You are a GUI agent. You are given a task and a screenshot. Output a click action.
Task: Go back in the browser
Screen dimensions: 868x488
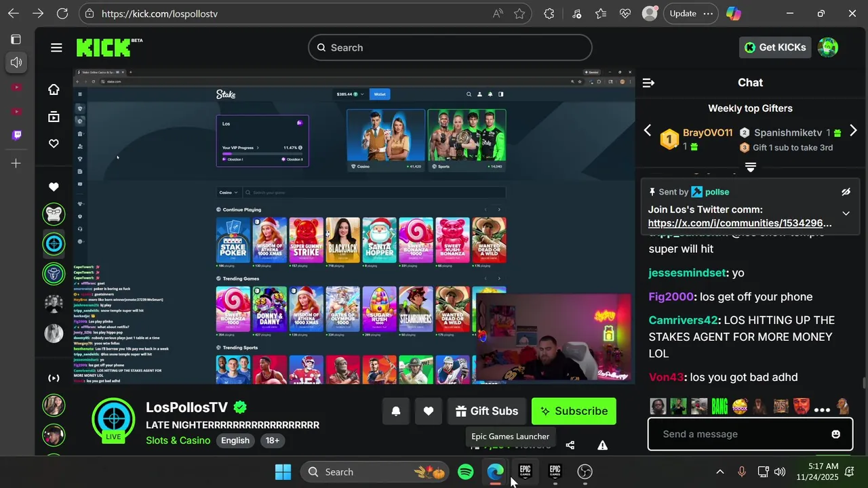(x=14, y=14)
